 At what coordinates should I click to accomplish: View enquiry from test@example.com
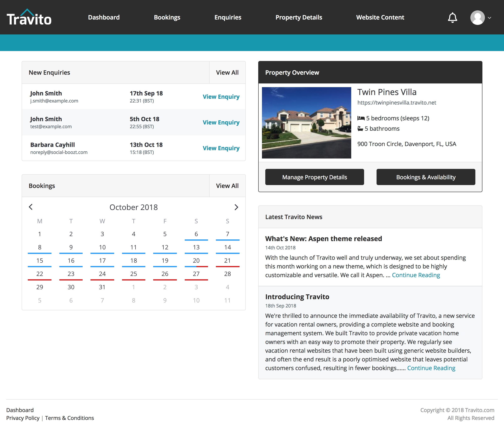(221, 122)
